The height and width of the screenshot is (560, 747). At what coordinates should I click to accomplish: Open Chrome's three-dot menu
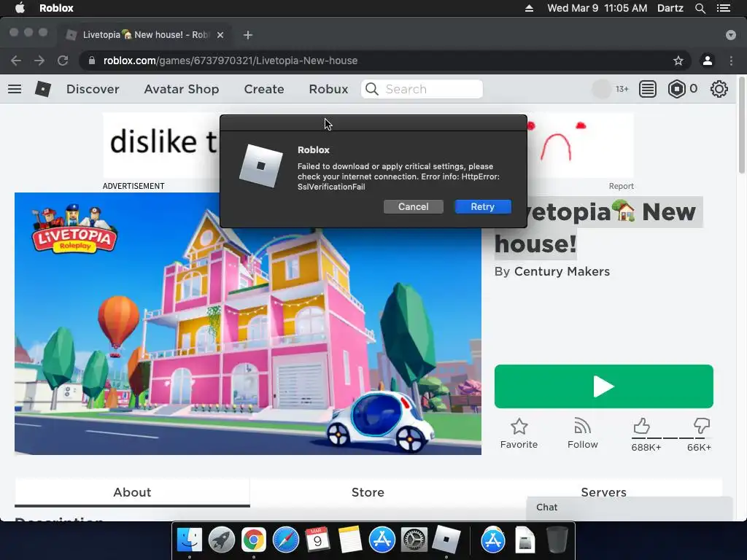(731, 61)
